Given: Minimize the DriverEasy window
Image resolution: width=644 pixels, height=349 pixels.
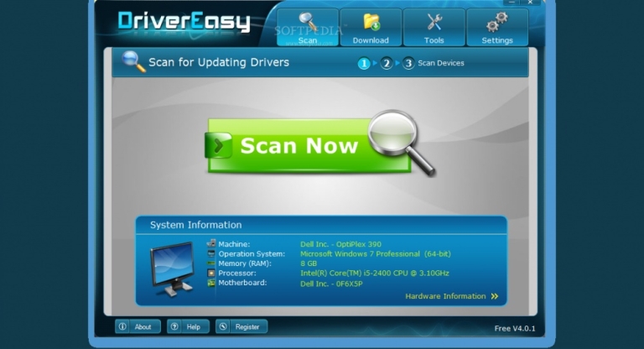Looking at the screenshot, I should click(512, 3).
